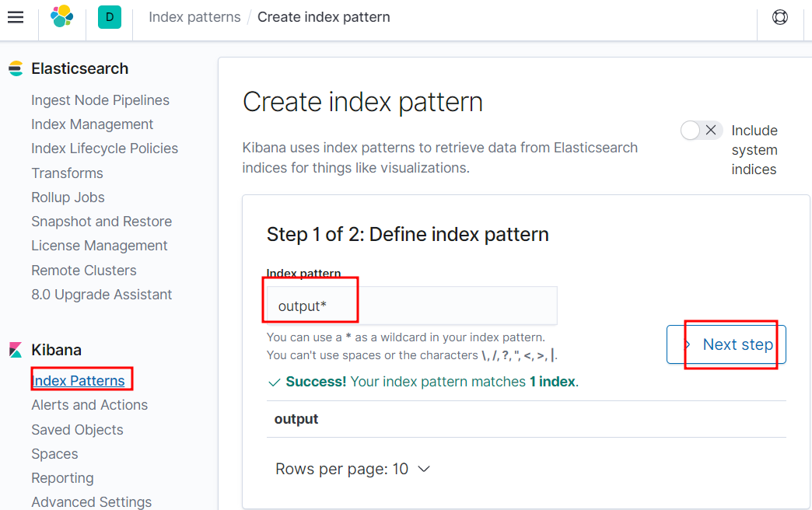The height and width of the screenshot is (510, 812).
Task: Click Create index pattern breadcrumb
Action: click(x=324, y=17)
